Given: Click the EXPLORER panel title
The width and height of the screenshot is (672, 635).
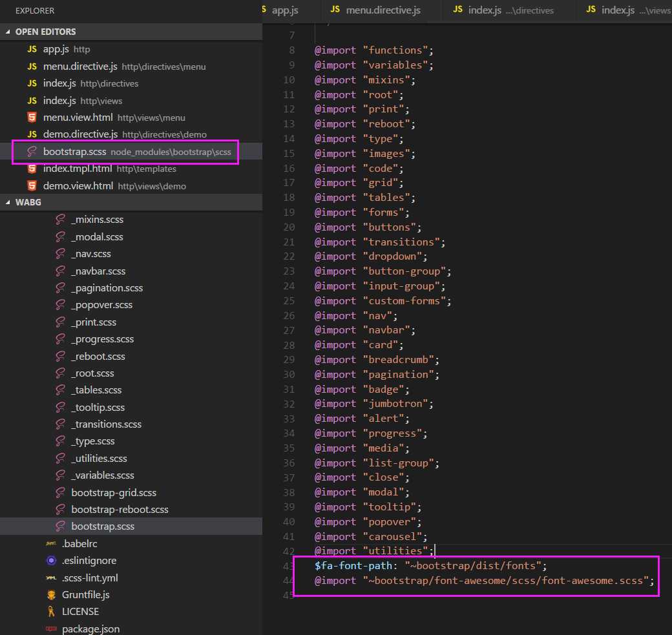Looking at the screenshot, I should click(35, 11).
